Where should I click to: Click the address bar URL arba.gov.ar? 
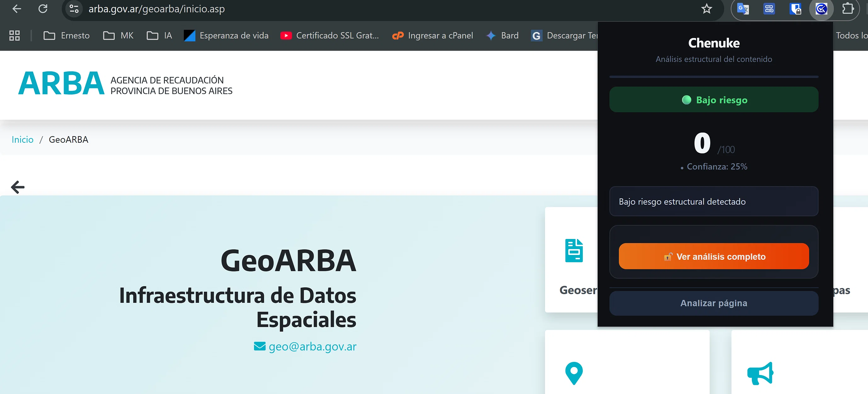[156, 9]
